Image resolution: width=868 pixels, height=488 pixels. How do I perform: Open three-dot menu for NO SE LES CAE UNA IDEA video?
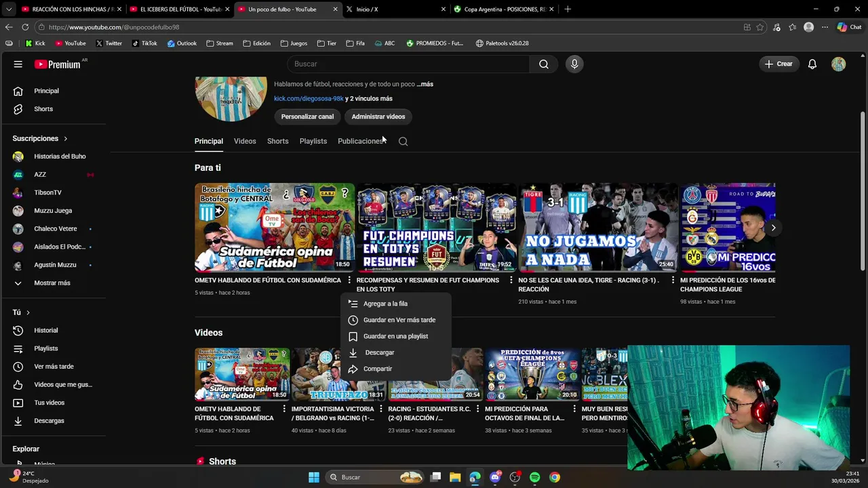(x=673, y=280)
